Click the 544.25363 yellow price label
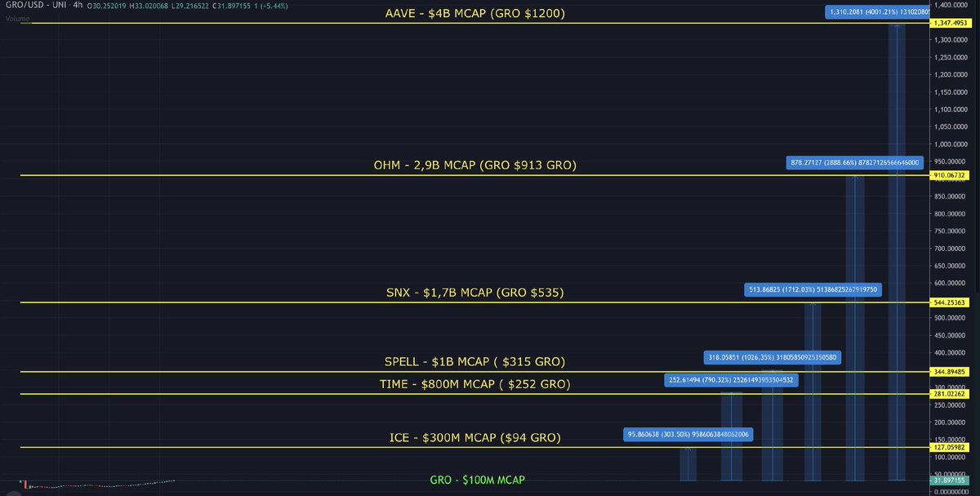This screenshot has width=980, height=496. (x=951, y=302)
